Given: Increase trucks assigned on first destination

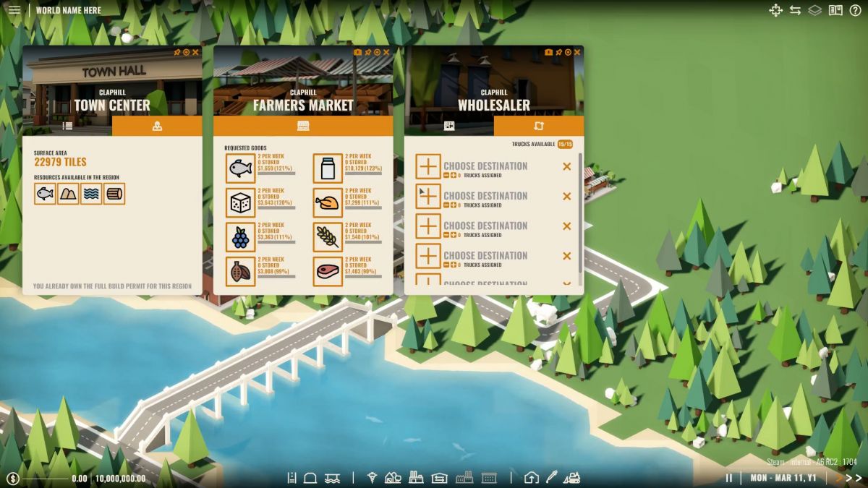Looking at the screenshot, I should tap(454, 175).
